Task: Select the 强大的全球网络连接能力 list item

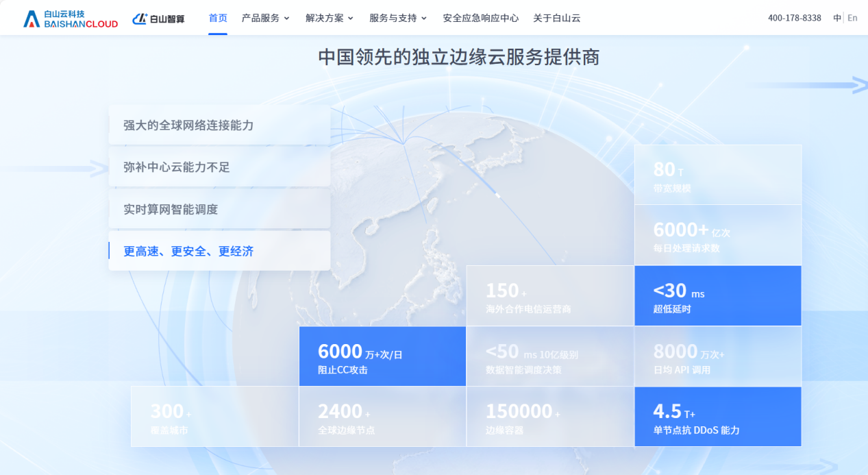Action: [219, 125]
